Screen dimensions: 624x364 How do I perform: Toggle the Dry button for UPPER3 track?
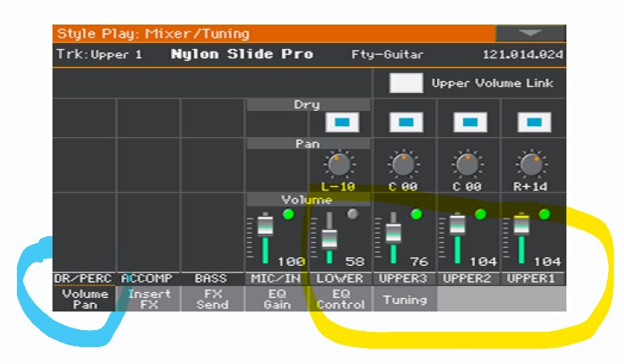point(406,122)
